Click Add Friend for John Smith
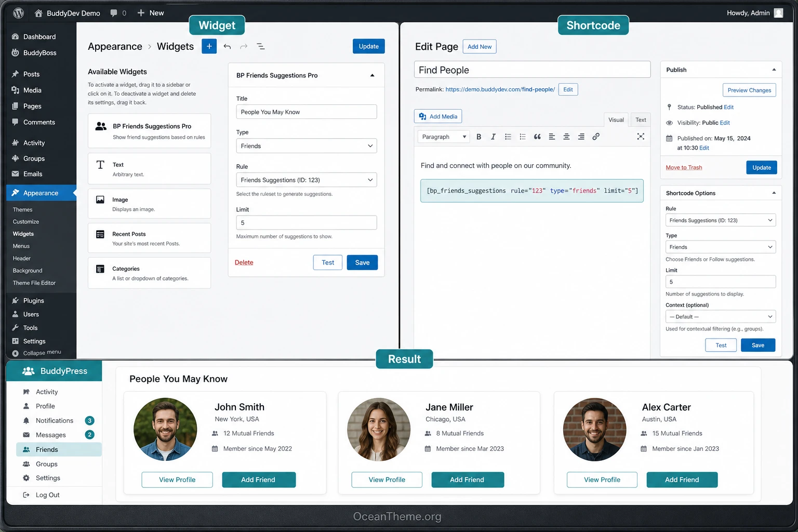 click(x=259, y=480)
